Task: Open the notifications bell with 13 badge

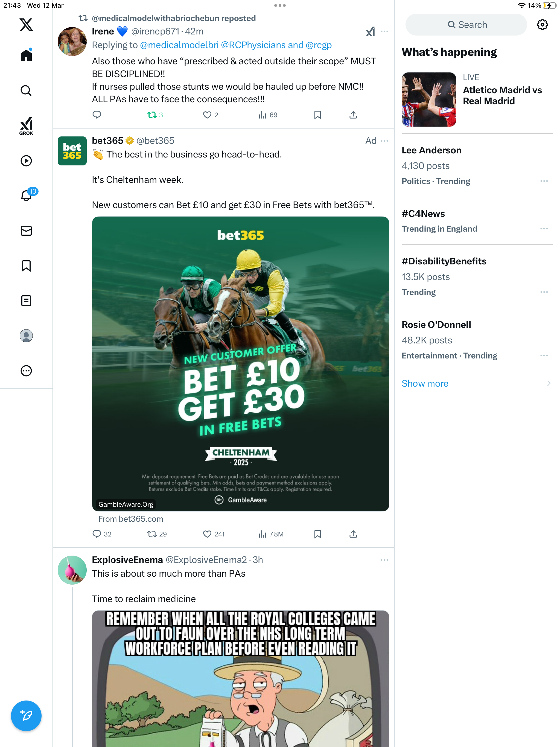Action: pyautogui.click(x=26, y=195)
